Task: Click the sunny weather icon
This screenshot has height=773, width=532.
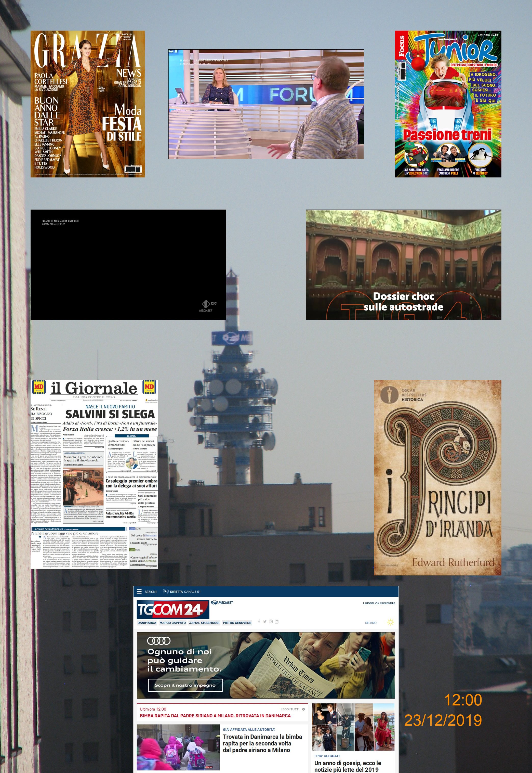Action: 390,622
